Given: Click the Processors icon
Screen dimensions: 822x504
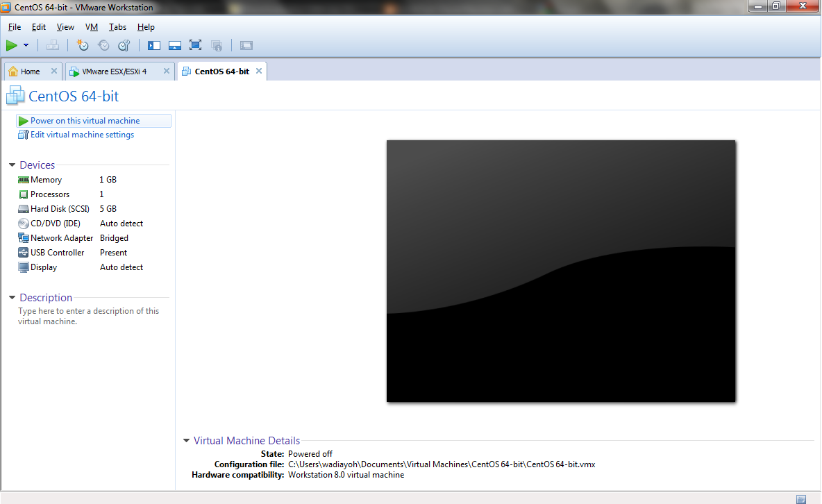Looking at the screenshot, I should click(x=24, y=194).
